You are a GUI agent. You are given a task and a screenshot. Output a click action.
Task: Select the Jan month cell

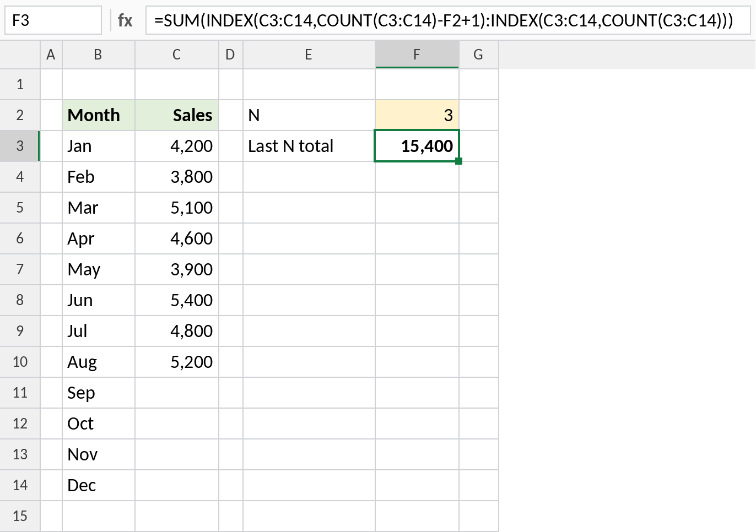[x=99, y=146]
